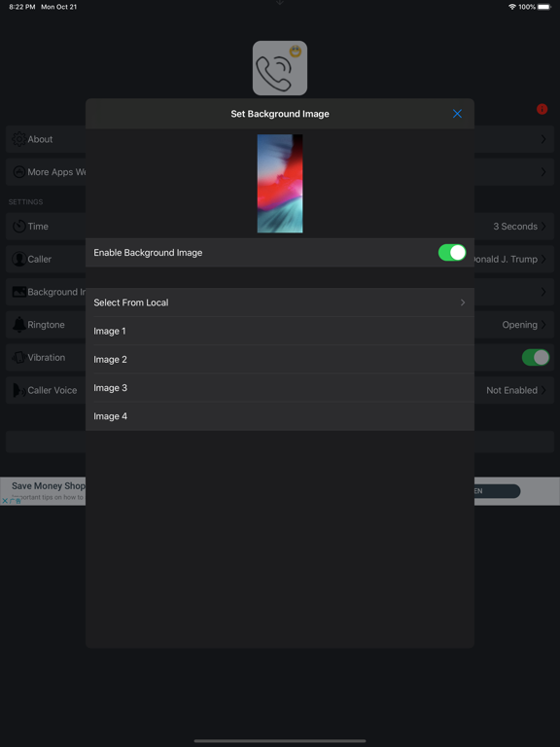This screenshot has height=747, width=560.
Task: Tap the home indicator bar
Action: (280, 741)
